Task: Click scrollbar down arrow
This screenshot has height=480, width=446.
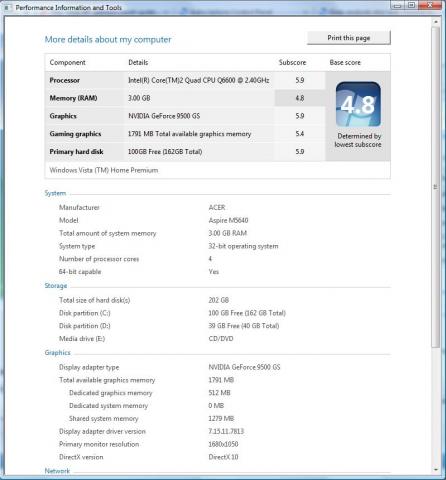Action: (x=436, y=470)
